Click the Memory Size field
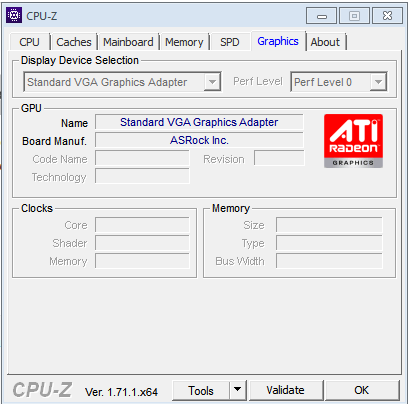This screenshot has width=408, height=404. [329, 225]
